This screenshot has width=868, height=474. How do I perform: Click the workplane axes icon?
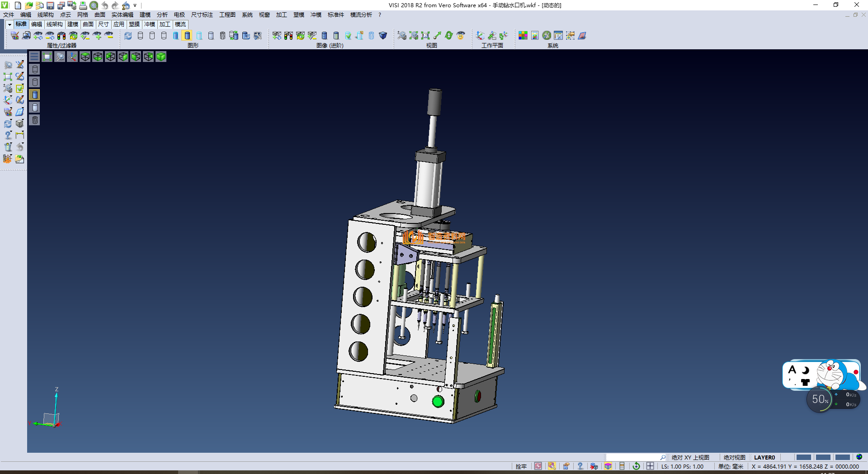(480, 36)
